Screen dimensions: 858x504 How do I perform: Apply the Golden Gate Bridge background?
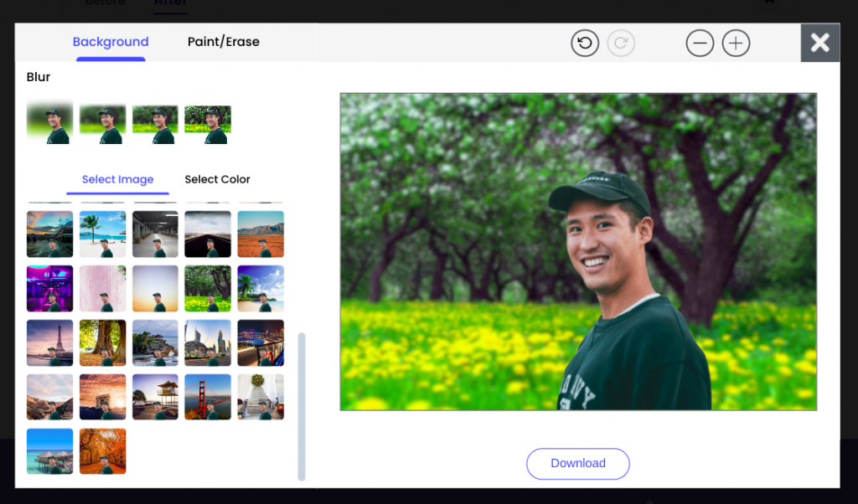pyautogui.click(x=208, y=397)
